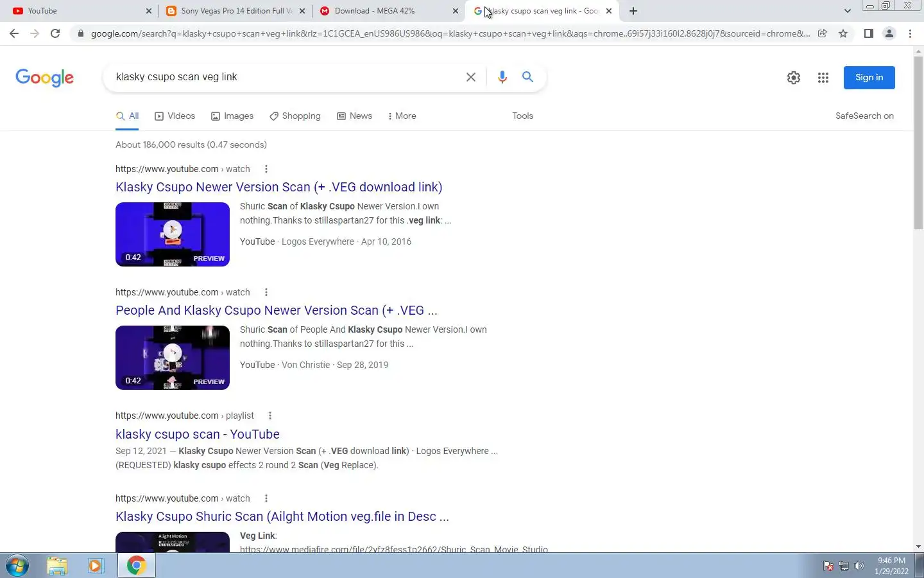The height and width of the screenshot is (578, 924).
Task: Play the People And Klasky Csupo video thumbnail
Action: [173, 358]
